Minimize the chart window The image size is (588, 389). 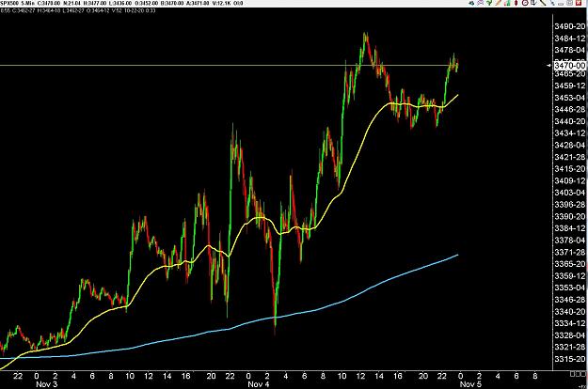tap(561, 4)
